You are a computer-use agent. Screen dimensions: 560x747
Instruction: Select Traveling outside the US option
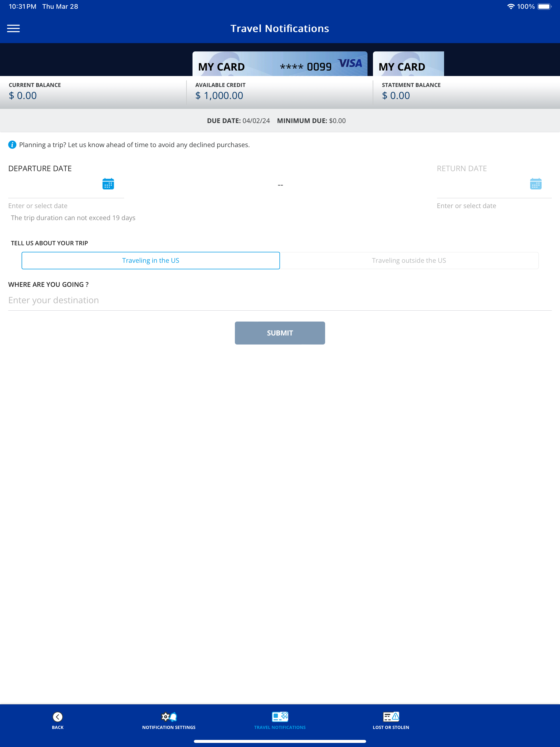click(x=409, y=260)
